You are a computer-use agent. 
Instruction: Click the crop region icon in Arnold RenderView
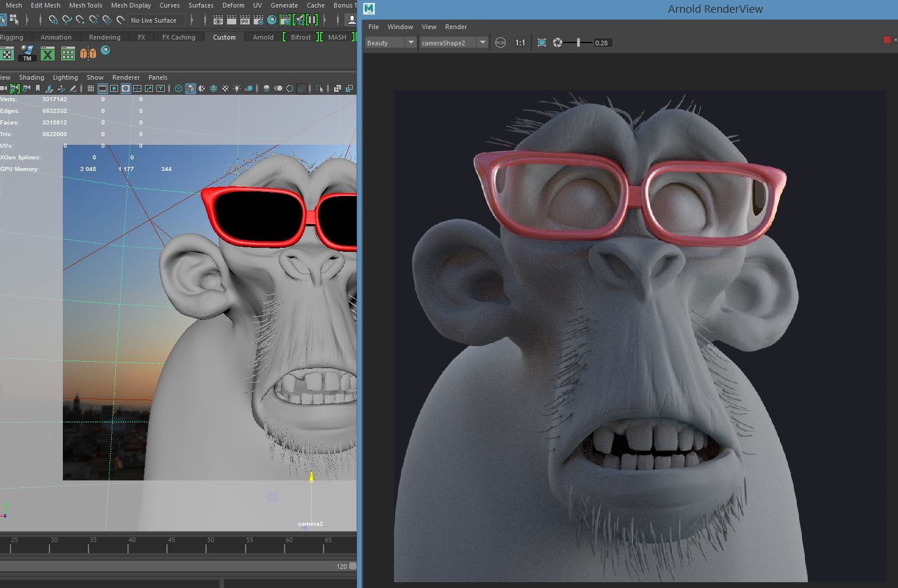point(542,42)
